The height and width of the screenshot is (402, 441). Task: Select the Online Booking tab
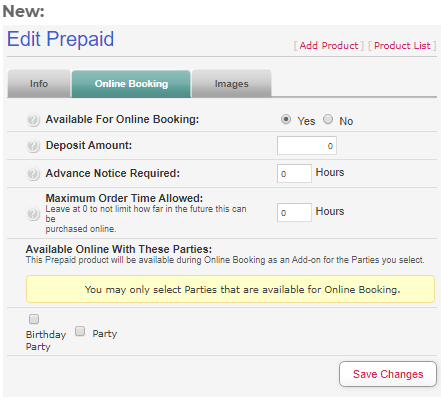click(x=131, y=84)
